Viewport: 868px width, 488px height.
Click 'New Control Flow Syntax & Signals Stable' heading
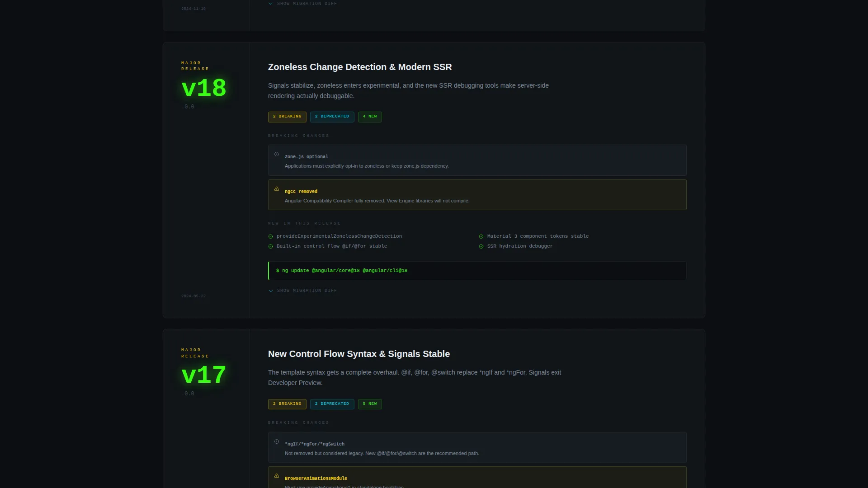(x=359, y=354)
